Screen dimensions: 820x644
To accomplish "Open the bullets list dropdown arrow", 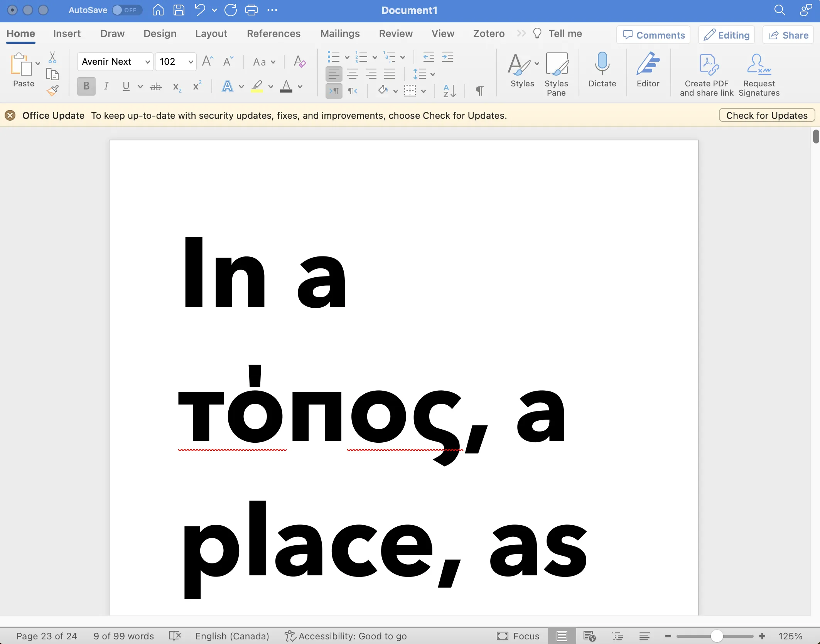I will [x=347, y=57].
